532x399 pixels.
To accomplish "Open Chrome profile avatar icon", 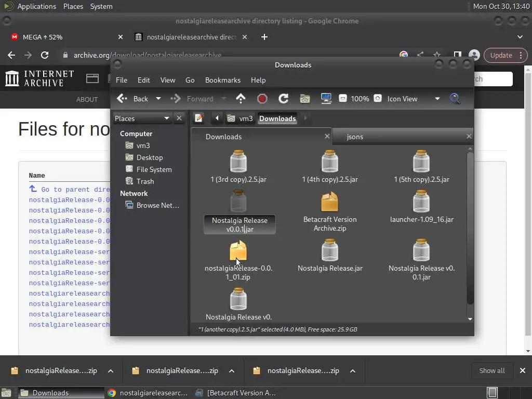I will [x=474, y=55].
